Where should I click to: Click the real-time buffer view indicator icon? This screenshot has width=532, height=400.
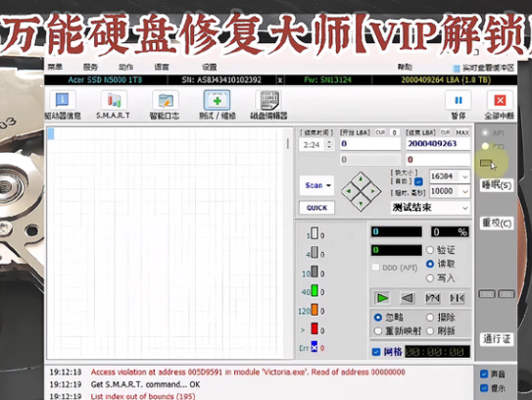point(457,69)
